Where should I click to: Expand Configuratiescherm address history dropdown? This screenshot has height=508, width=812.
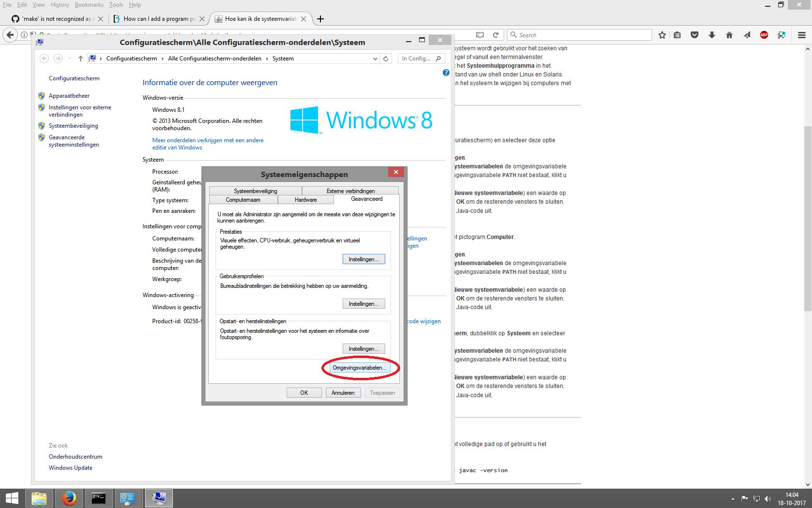375,59
